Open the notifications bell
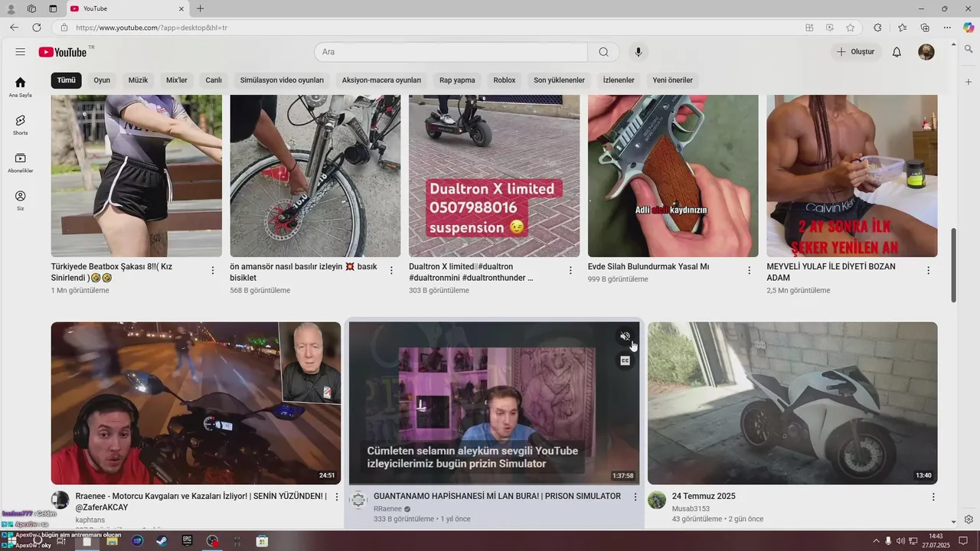The height and width of the screenshot is (551, 980). (897, 52)
